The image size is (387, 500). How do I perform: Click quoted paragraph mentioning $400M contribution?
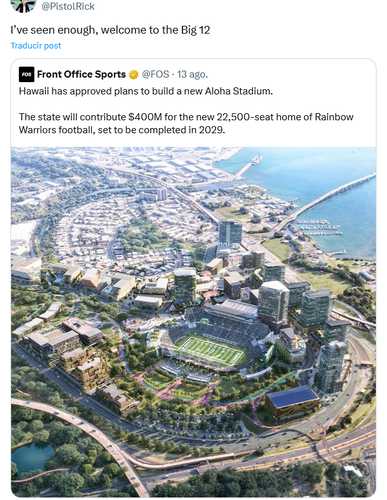coord(186,123)
